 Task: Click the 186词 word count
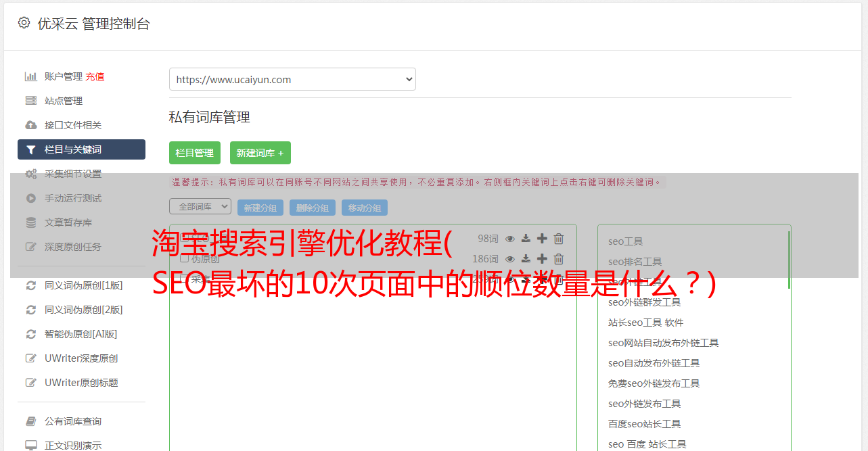tap(485, 259)
